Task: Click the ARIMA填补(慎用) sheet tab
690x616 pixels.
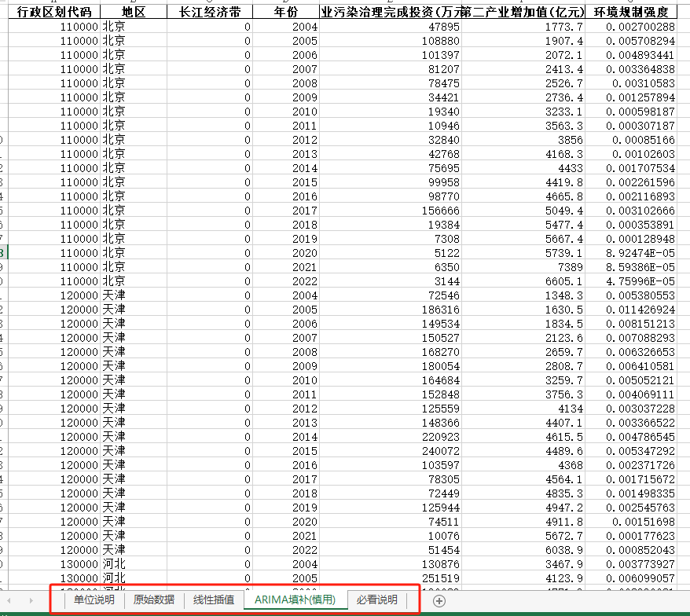Action: click(x=295, y=600)
